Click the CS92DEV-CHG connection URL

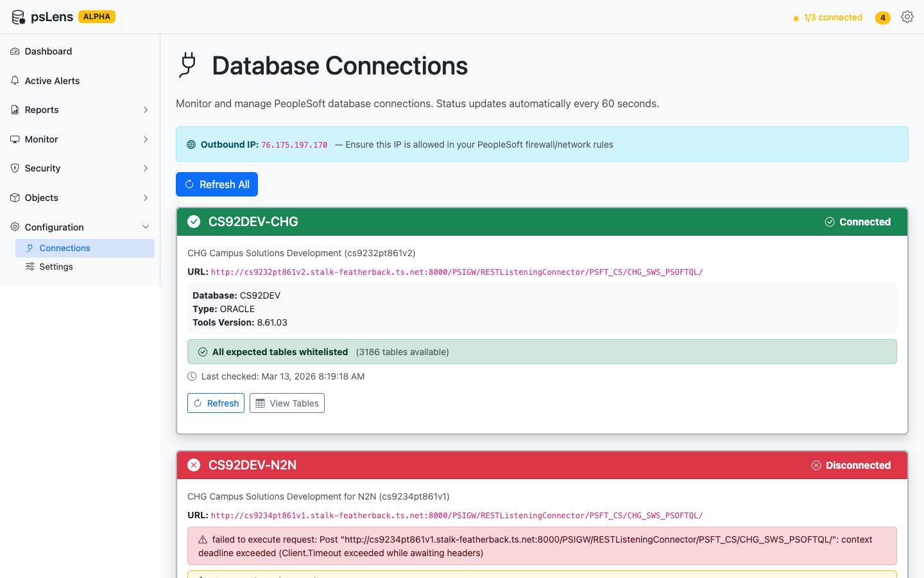point(457,272)
